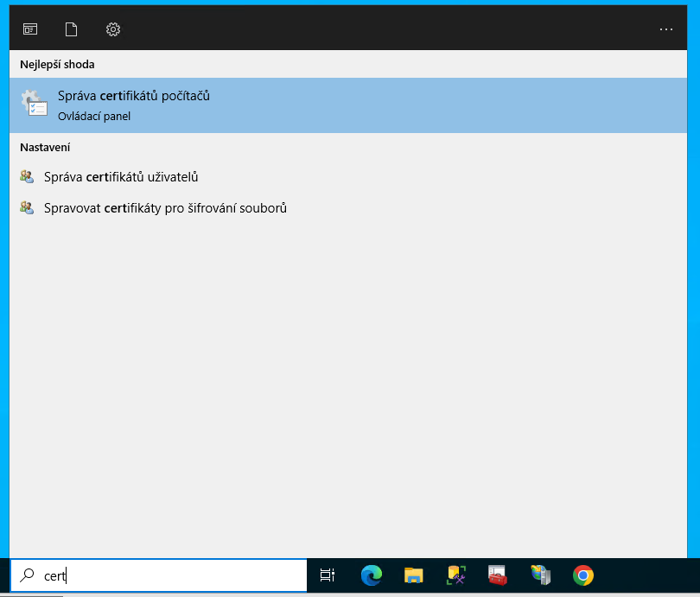Open Spravovat certifikáty pro šifrování souborů
This screenshot has width=700, height=597.
tap(165, 208)
